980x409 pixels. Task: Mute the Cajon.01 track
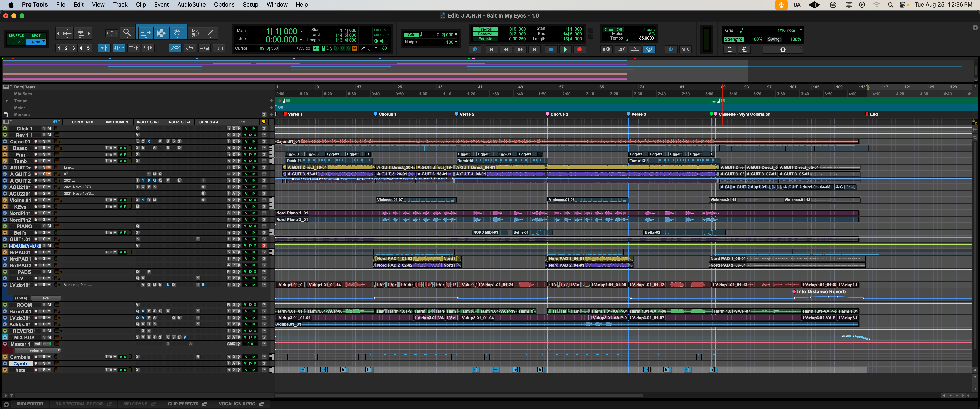pyautogui.click(x=49, y=141)
